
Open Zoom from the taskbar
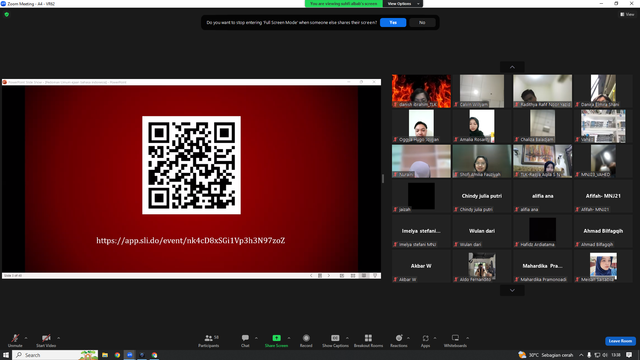coord(130,355)
